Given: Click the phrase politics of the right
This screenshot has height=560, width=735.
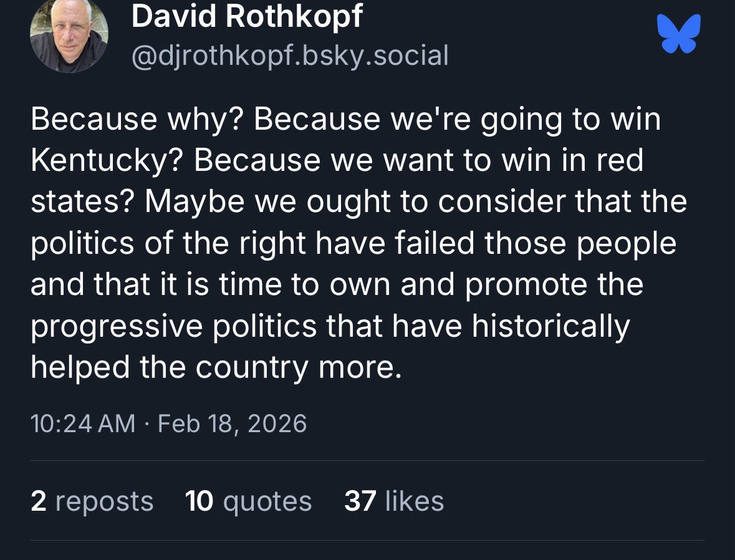Looking at the screenshot, I should click(x=170, y=243).
